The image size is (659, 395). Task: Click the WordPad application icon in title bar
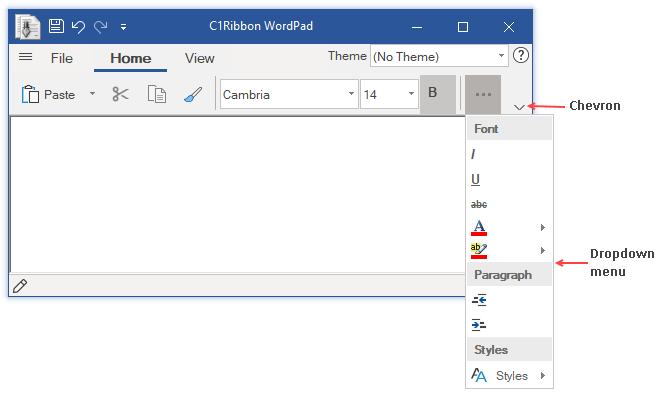(27, 26)
